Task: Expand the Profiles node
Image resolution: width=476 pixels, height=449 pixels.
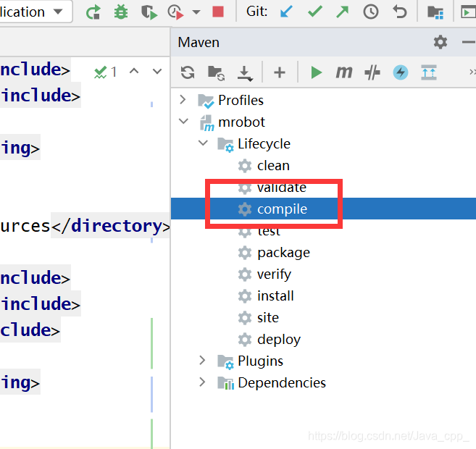Action: coord(183,99)
